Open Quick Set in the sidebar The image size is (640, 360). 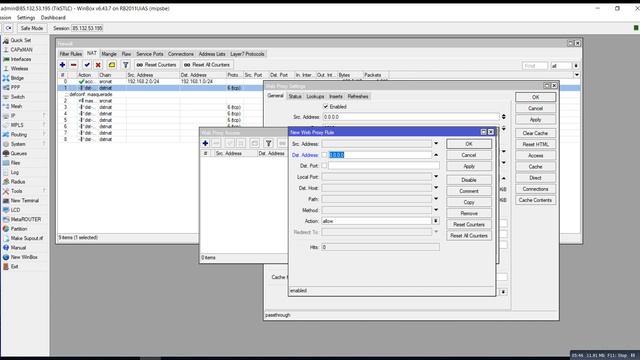(20, 40)
